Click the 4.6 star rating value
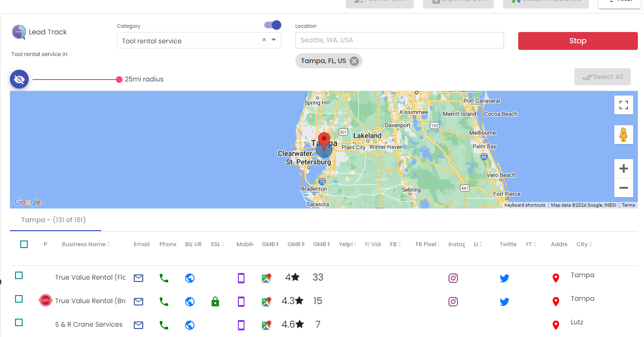The height and width of the screenshot is (337, 644). coord(293,324)
